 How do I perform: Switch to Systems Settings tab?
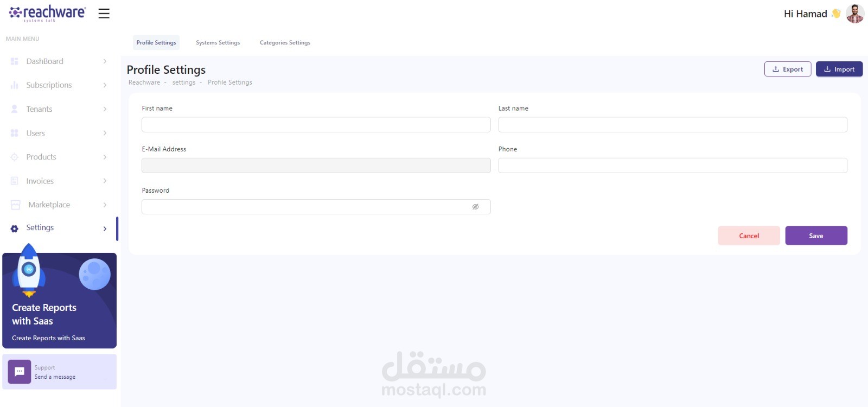(218, 42)
